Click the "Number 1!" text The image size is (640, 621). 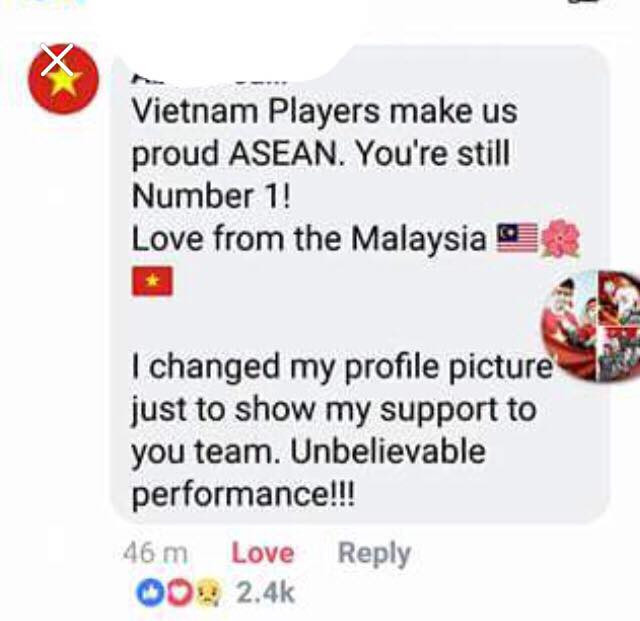tap(211, 196)
